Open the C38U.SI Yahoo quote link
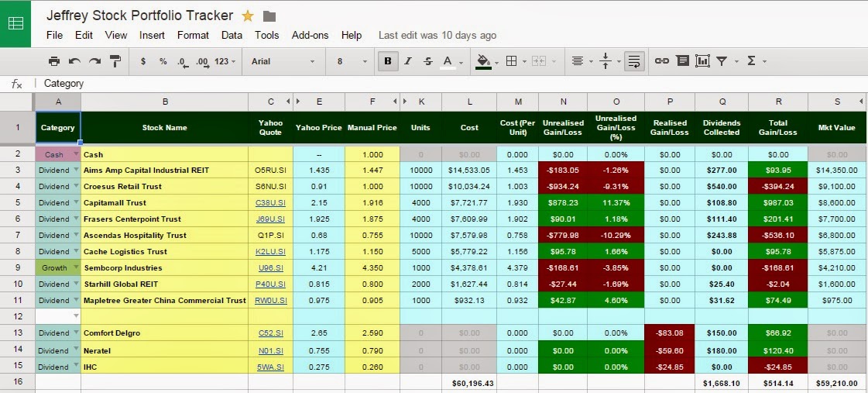The image size is (868, 393). pos(270,203)
